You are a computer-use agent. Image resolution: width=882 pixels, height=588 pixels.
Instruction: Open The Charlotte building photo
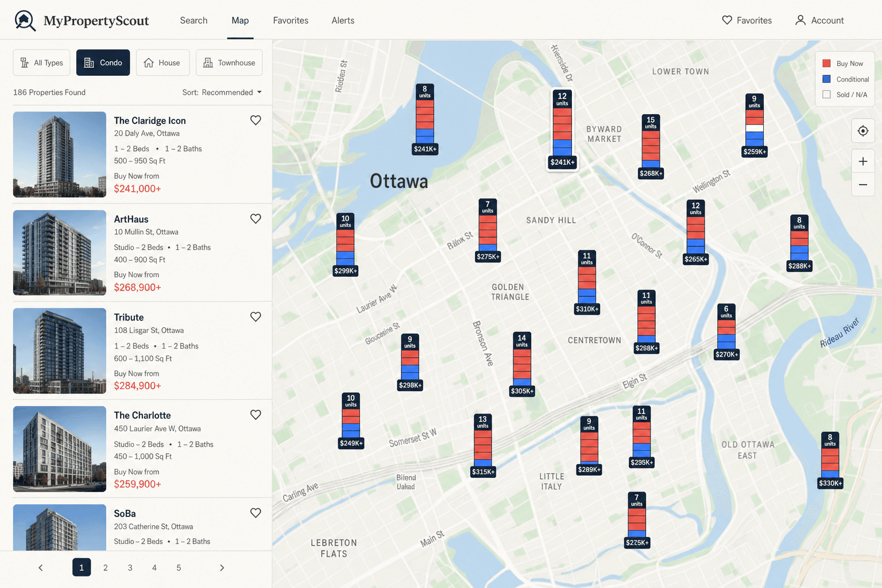click(x=60, y=449)
